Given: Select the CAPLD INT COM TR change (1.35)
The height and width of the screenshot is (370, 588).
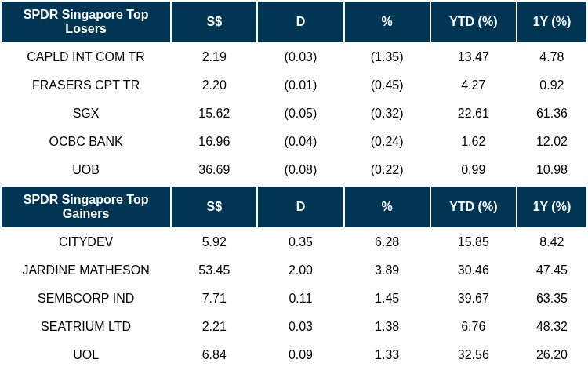Looking at the screenshot, I should click(387, 56).
